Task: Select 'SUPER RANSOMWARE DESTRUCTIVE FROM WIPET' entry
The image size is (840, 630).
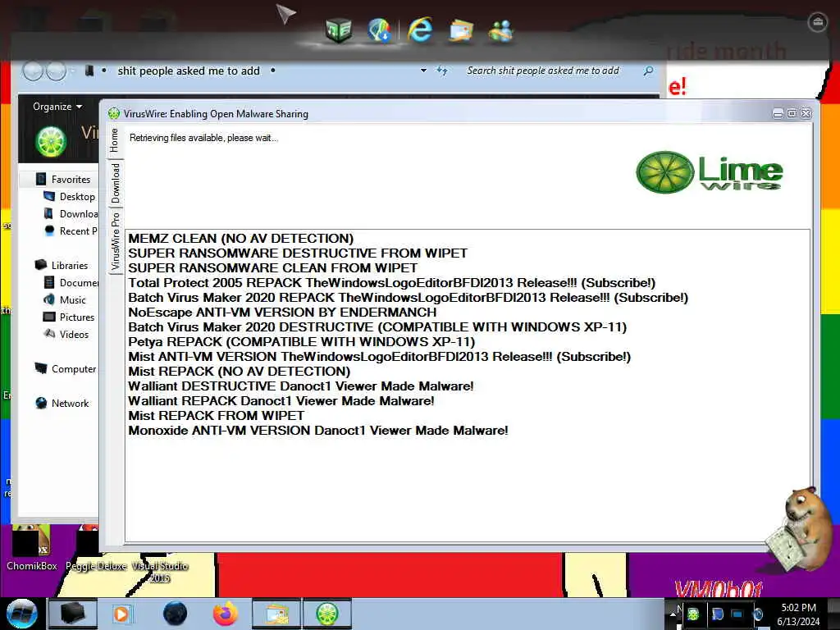Action: (x=298, y=253)
